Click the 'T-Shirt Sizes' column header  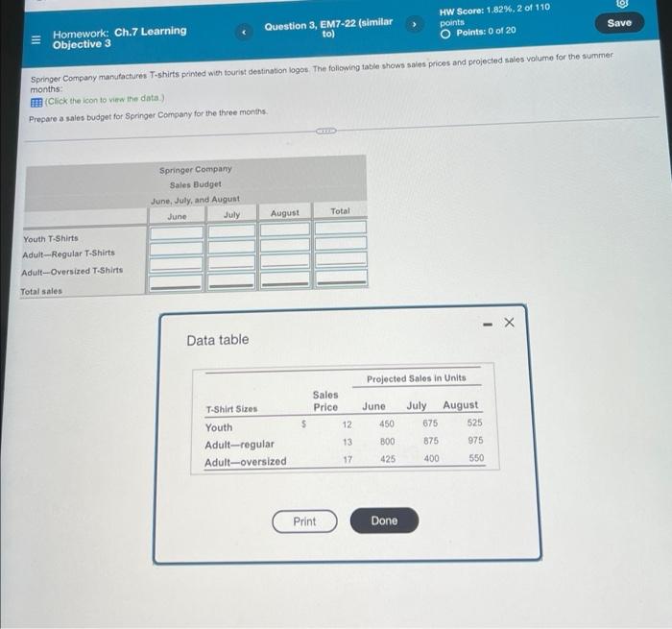pyautogui.click(x=232, y=409)
